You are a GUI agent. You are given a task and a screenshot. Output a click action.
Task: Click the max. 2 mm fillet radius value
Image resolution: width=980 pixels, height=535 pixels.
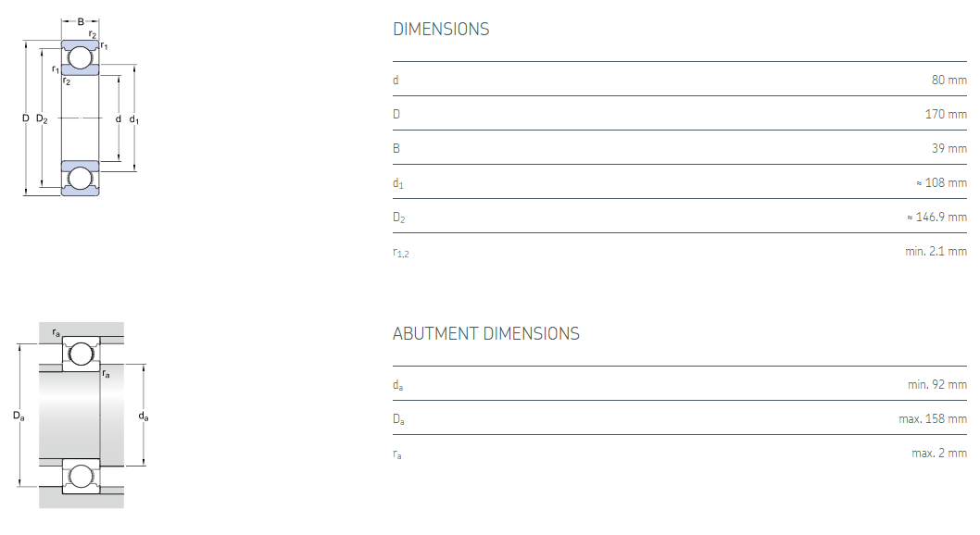pos(938,454)
